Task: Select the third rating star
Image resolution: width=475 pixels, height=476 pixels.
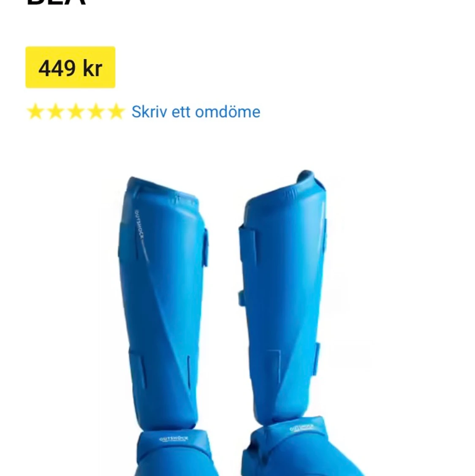Action: pos(76,112)
